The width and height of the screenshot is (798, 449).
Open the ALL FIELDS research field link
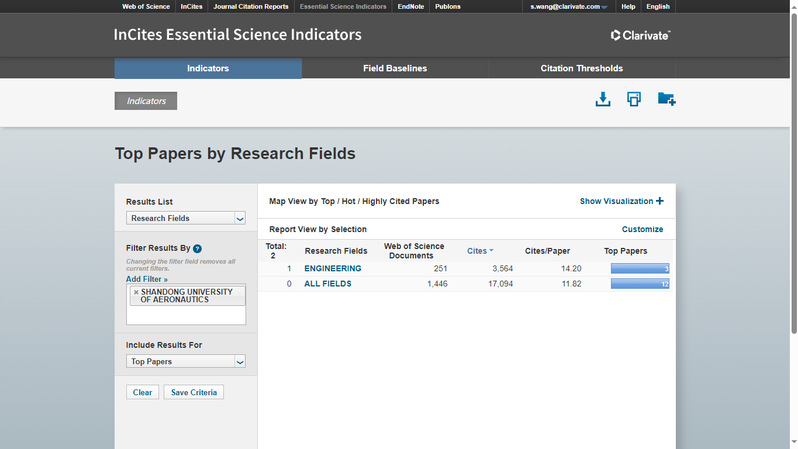pos(328,284)
